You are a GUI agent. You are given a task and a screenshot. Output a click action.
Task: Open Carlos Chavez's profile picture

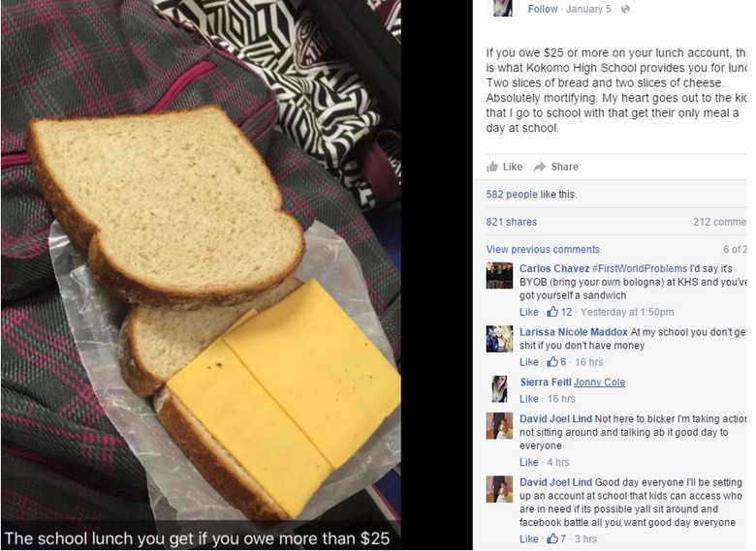tap(499, 275)
